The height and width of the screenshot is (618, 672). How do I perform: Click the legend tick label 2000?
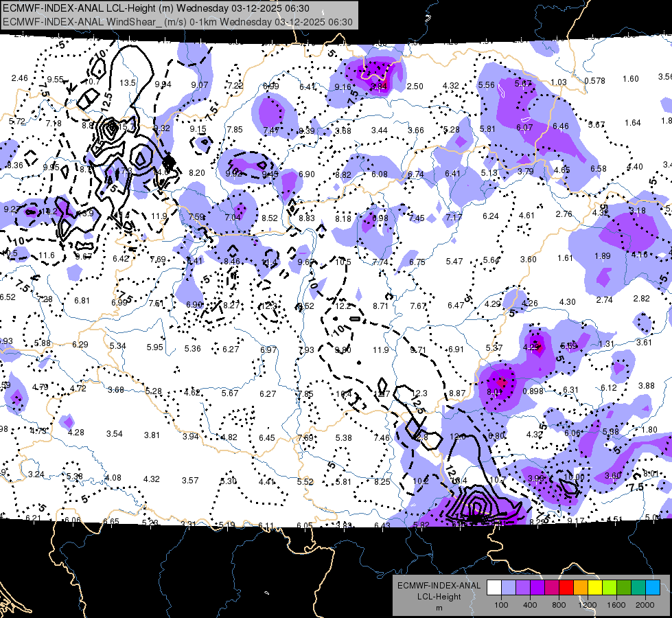pos(645,605)
